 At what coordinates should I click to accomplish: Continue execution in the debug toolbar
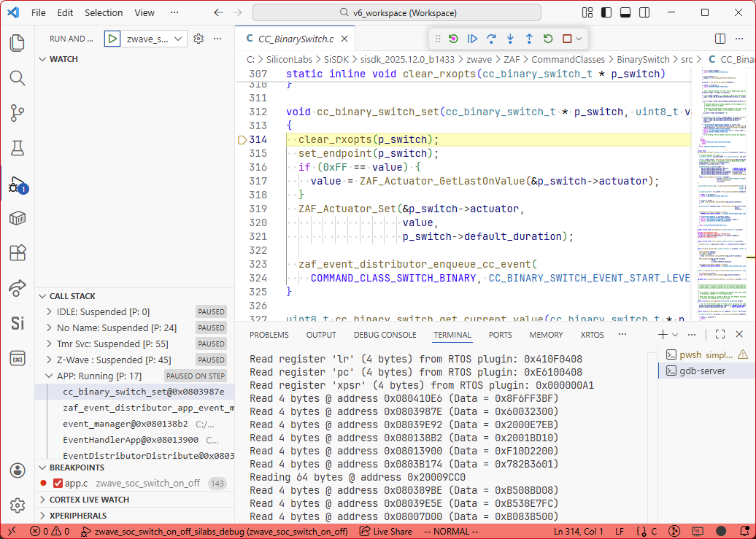(471, 38)
